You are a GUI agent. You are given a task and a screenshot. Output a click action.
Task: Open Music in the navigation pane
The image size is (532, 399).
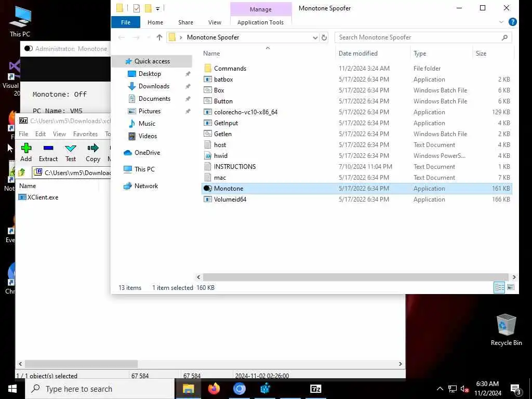click(147, 124)
